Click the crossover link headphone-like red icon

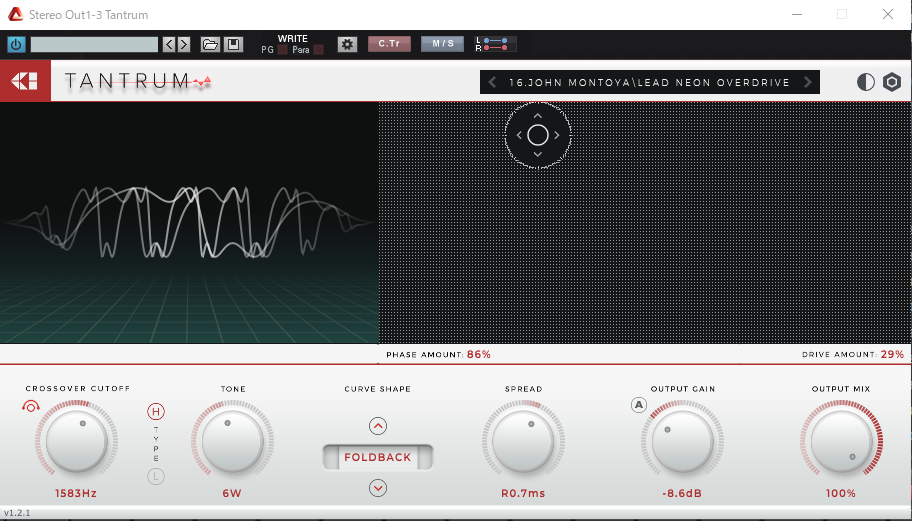tap(30, 406)
